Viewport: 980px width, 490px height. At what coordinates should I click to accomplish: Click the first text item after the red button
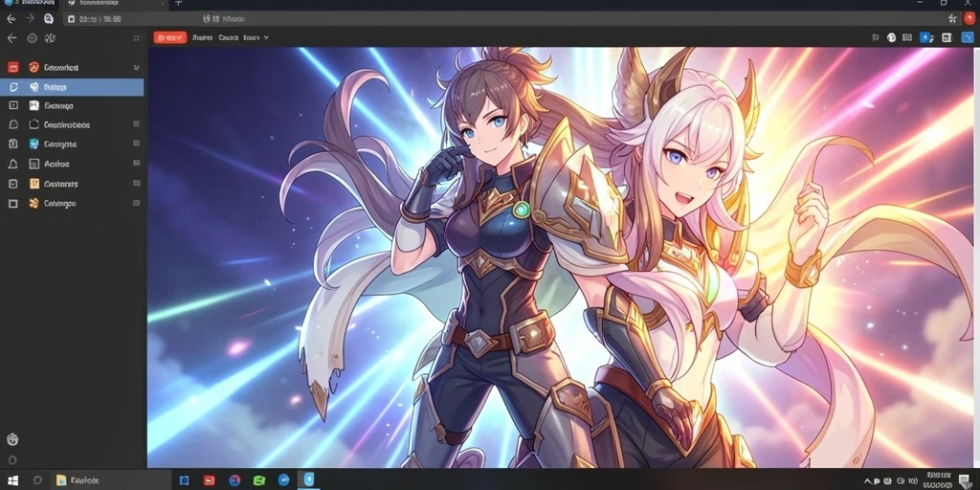click(x=203, y=37)
